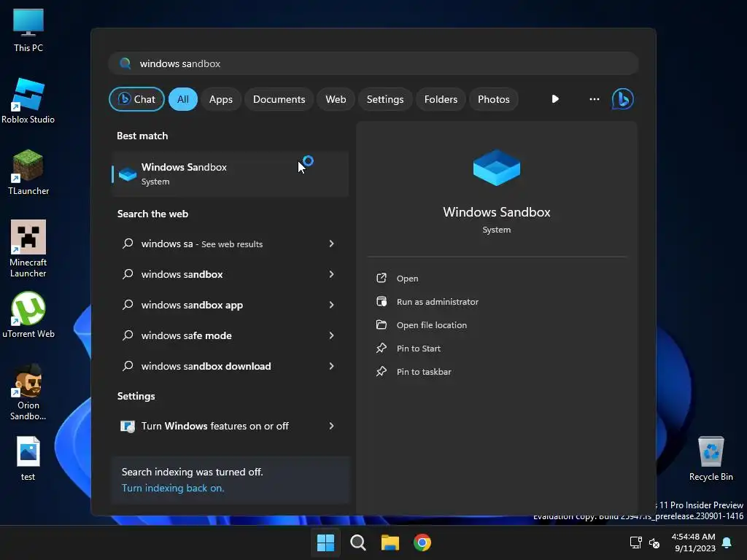Expand the 'windows sandbox' web suggestion arrow
Screen dimensions: 747x560
coord(332,274)
